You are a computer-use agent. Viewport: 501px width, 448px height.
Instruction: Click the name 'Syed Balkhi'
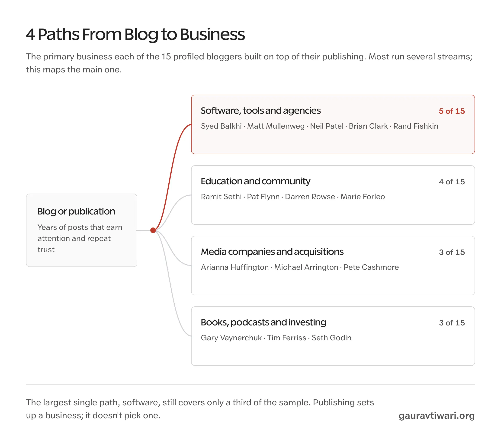point(221,126)
